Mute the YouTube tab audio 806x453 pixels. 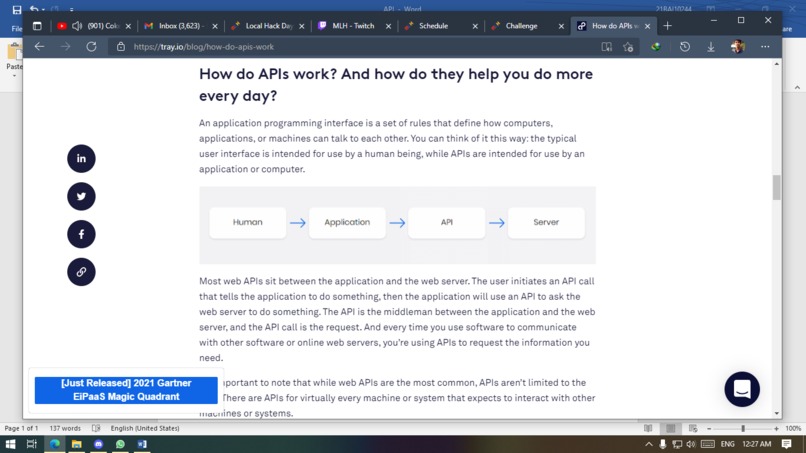pyautogui.click(x=77, y=26)
